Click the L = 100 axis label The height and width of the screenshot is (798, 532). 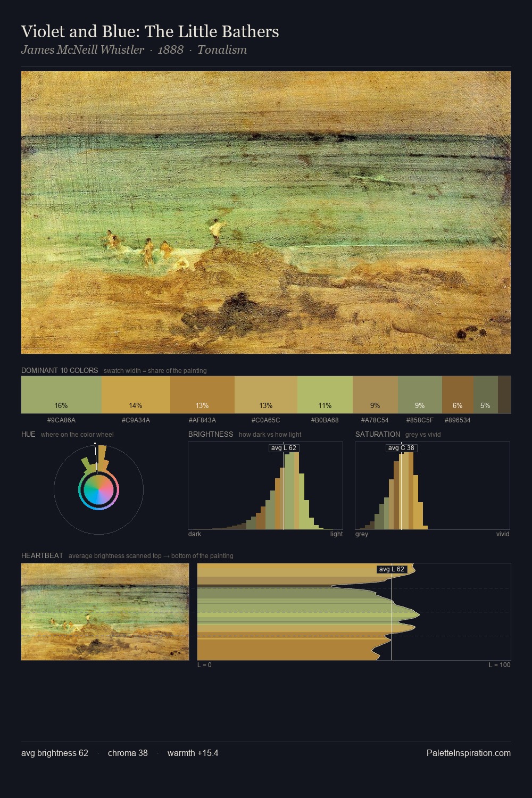[x=500, y=665]
